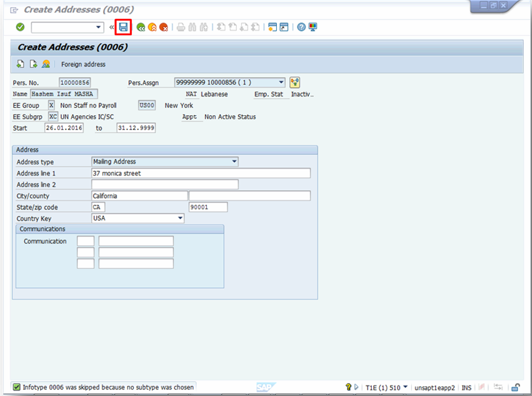Open the Country Key dropdown
This screenshot has height=396, width=532.
click(x=180, y=218)
